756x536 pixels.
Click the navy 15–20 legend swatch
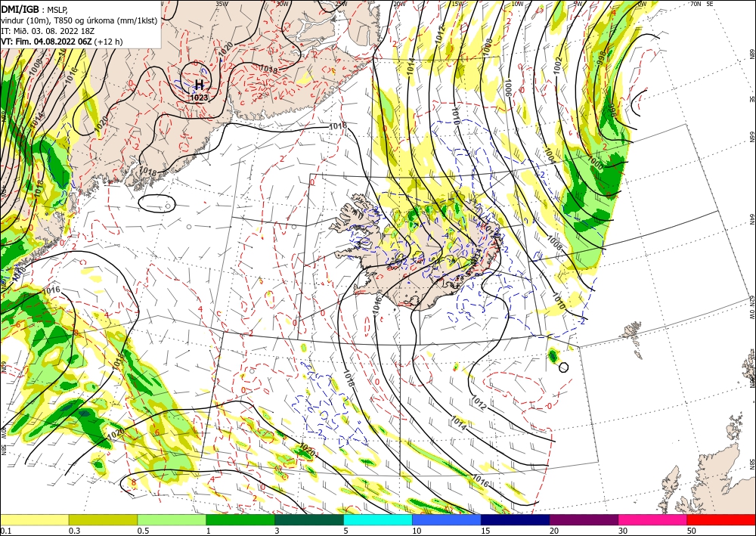click(x=516, y=519)
